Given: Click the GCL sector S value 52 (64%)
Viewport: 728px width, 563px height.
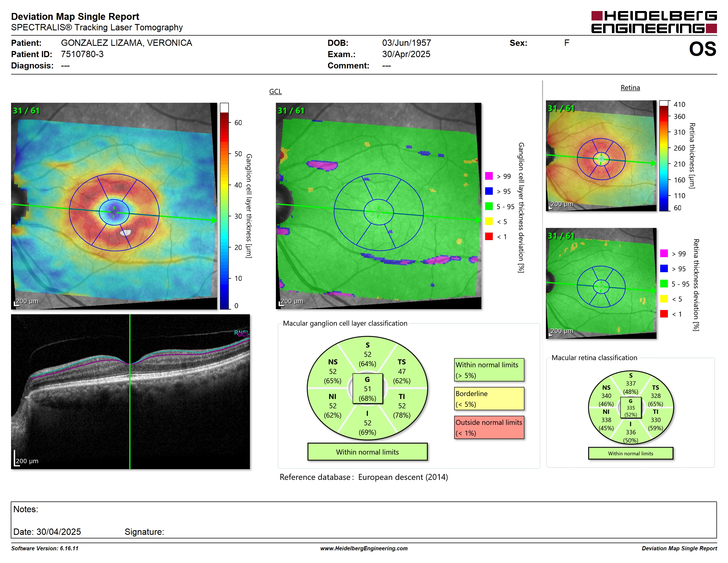Looking at the screenshot, I should [x=367, y=359].
